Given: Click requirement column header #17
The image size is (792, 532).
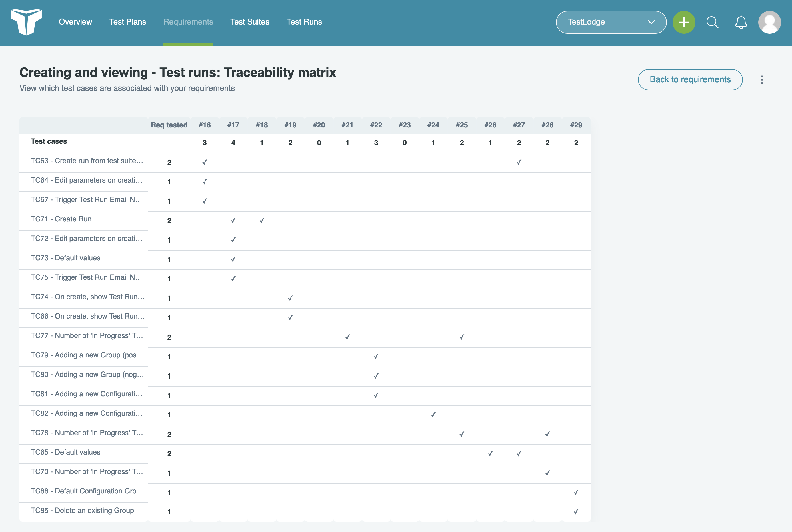Looking at the screenshot, I should pyautogui.click(x=233, y=125).
